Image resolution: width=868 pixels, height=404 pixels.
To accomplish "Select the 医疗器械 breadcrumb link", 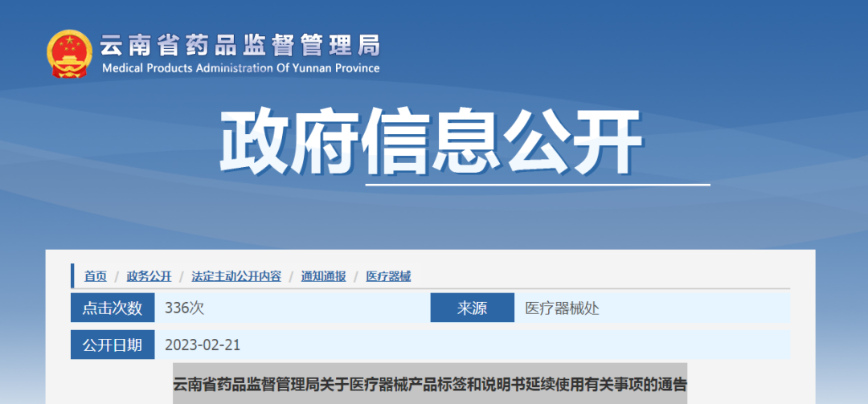I will coord(389,277).
